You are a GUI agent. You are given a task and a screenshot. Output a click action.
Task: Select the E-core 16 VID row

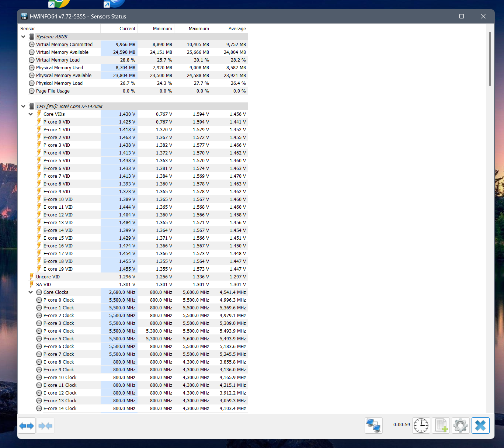[x=133, y=246]
